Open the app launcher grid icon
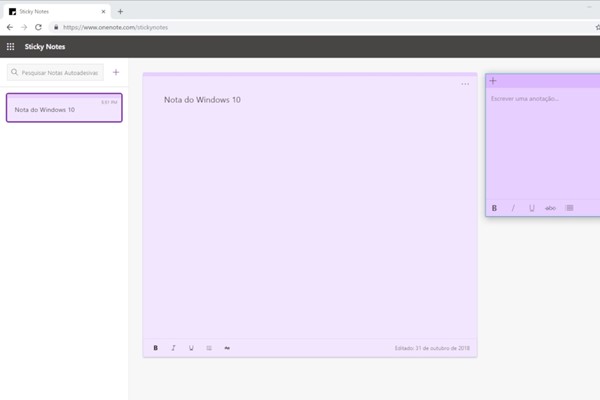This screenshot has height=400, width=600. (x=10, y=46)
